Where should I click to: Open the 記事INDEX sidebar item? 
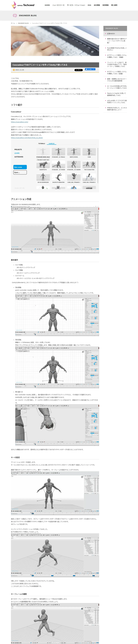coord(115,33)
